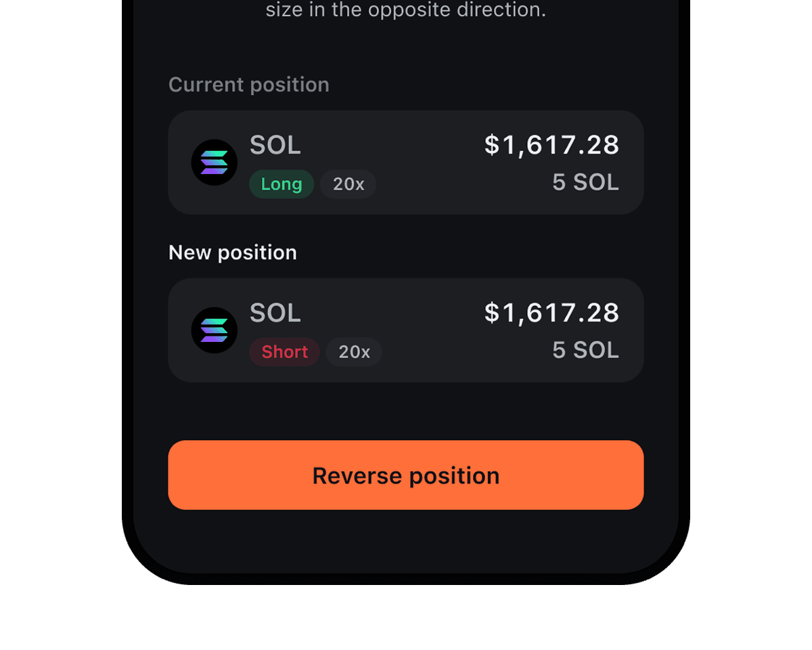Click the SOL logo in New position
Image resolution: width=812 pixels, height=650 pixels.
[x=214, y=330]
